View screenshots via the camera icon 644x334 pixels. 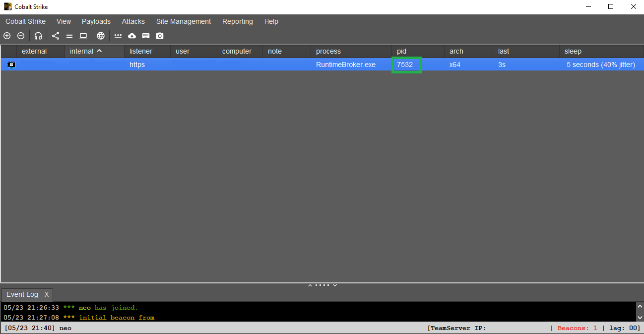(160, 36)
